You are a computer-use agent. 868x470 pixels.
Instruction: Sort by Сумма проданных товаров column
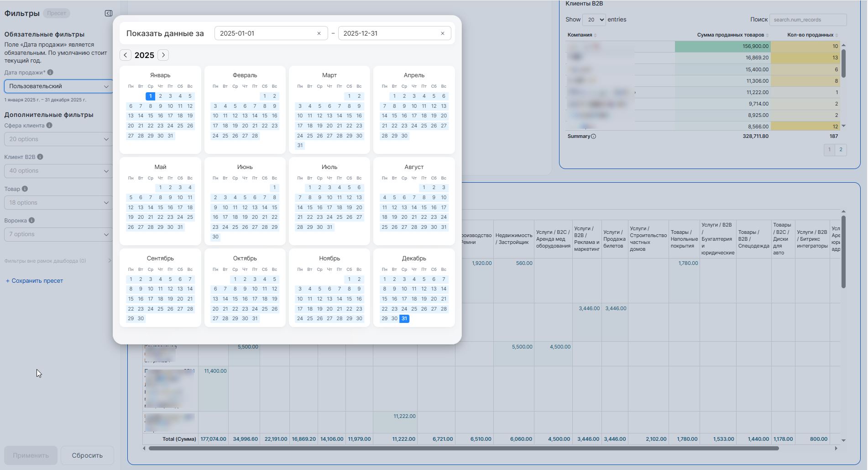(733, 35)
